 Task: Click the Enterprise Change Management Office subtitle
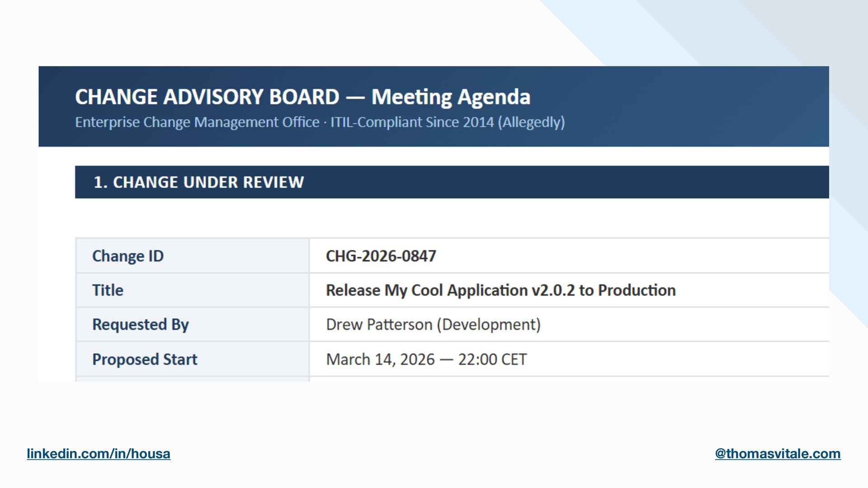197,122
